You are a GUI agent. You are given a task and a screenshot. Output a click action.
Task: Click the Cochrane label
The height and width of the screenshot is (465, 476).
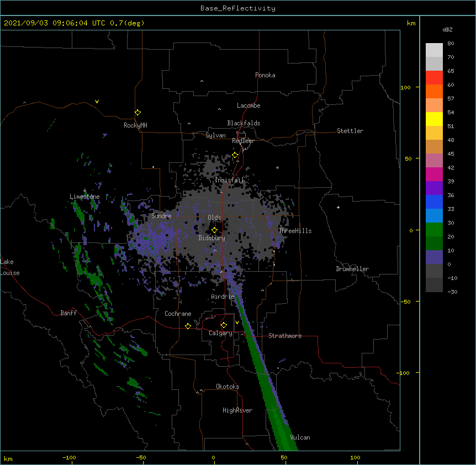(x=178, y=314)
